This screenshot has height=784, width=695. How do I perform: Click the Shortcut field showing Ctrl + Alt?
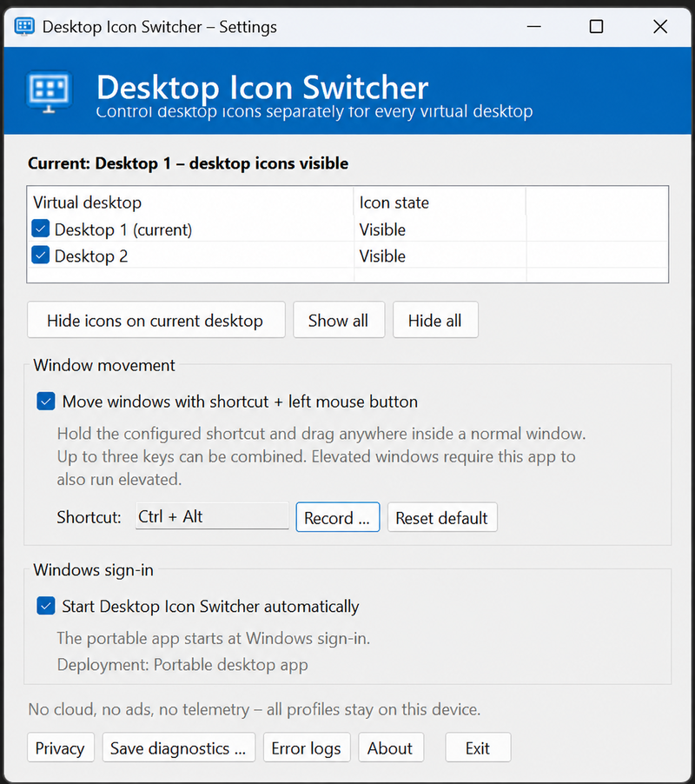click(212, 516)
